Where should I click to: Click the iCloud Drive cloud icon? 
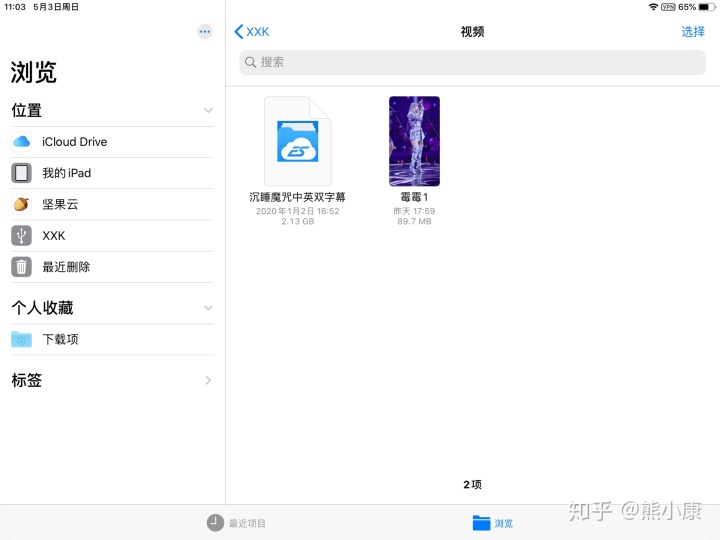pos(21,141)
